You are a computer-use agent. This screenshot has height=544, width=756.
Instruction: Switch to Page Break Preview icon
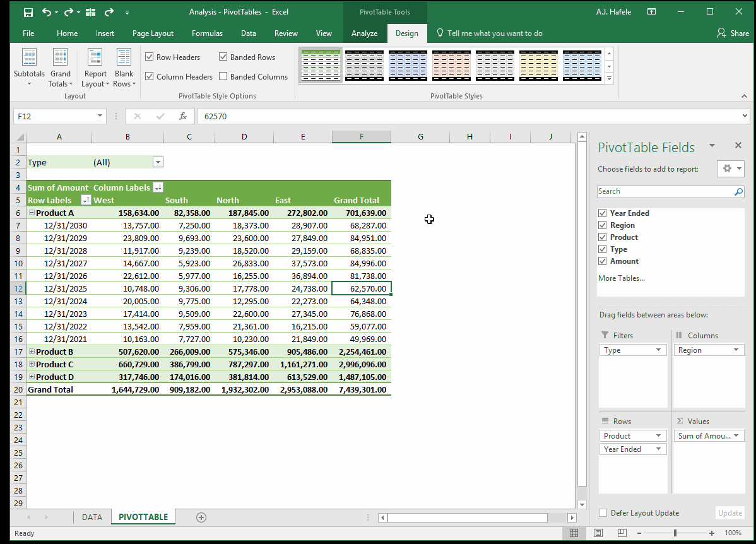point(622,533)
